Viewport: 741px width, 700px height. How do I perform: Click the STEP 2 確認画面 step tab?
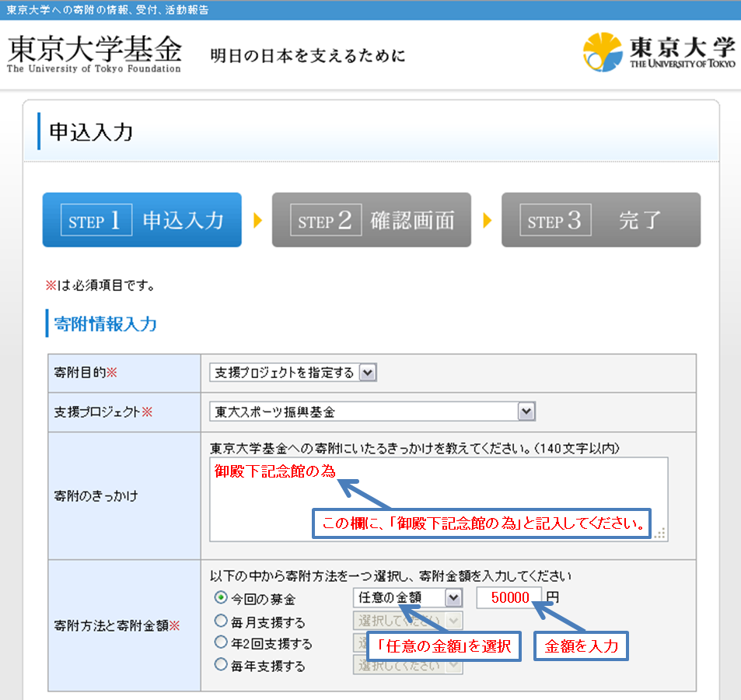pos(372,220)
